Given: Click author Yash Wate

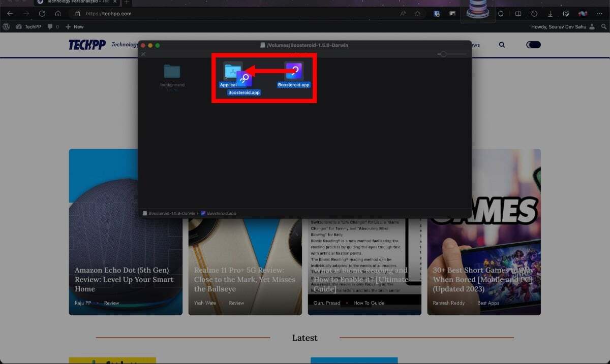Looking at the screenshot, I should pos(205,303).
